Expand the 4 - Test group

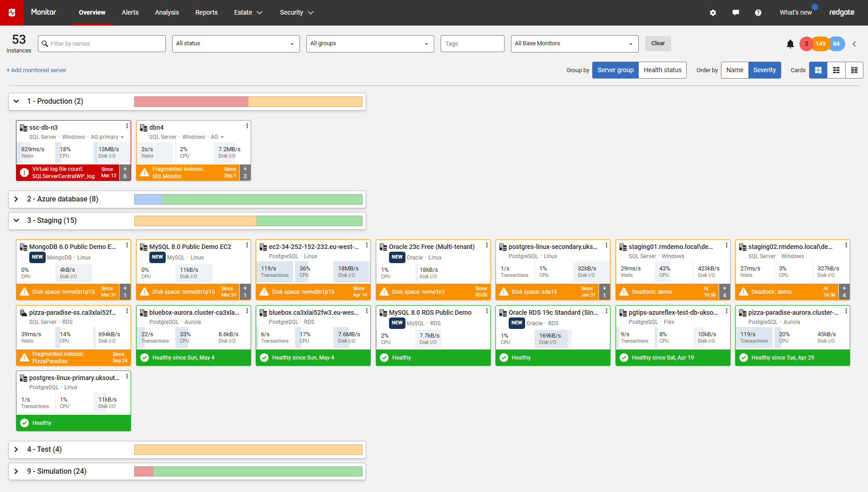16,450
